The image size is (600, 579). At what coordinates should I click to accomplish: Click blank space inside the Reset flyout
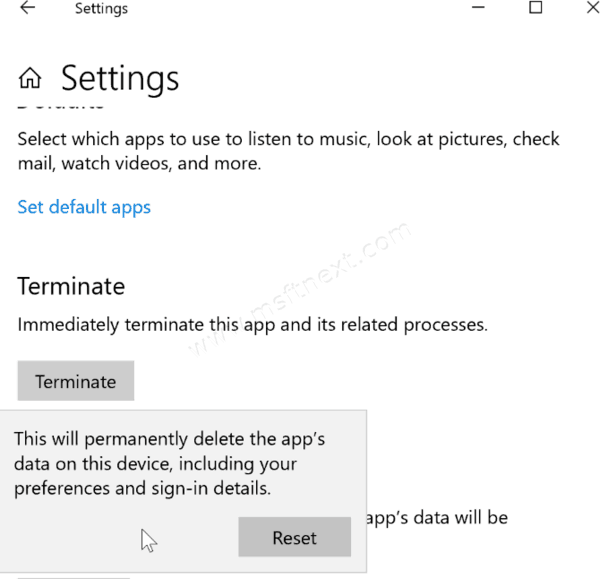pyautogui.click(x=80, y=540)
